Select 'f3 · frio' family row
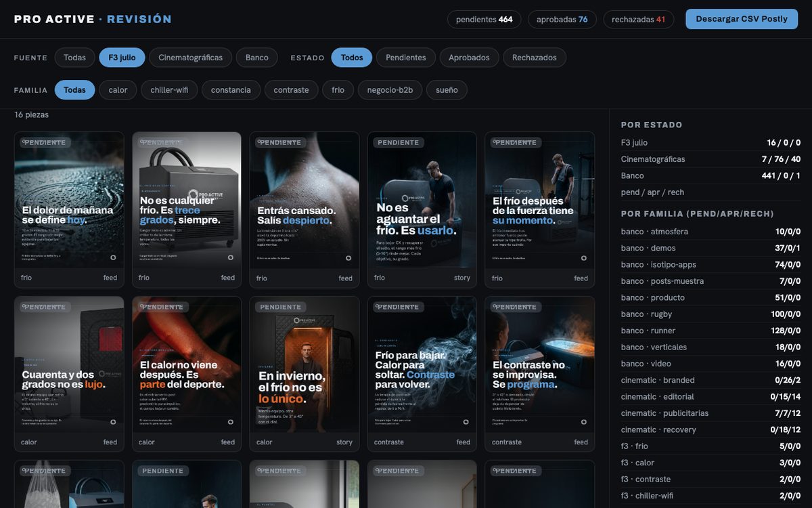Viewport: 812px width, 508px height. pyautogui.click(x=710, y=446)
